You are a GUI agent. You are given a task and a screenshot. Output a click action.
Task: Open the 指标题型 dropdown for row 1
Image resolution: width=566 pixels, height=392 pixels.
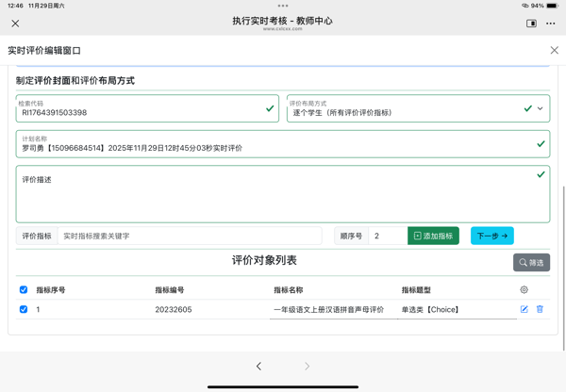pyautogui.click(x=457, y=309)
